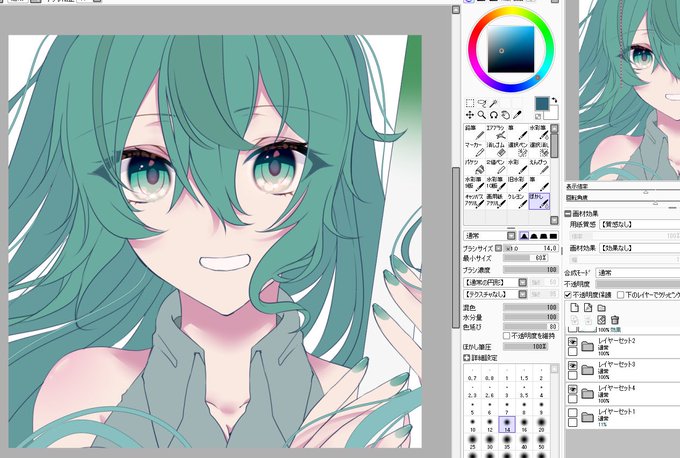Select the lasso selection tool
This screenshot has height=458, width=680.
pyautogui.click(x=482, y=103)
